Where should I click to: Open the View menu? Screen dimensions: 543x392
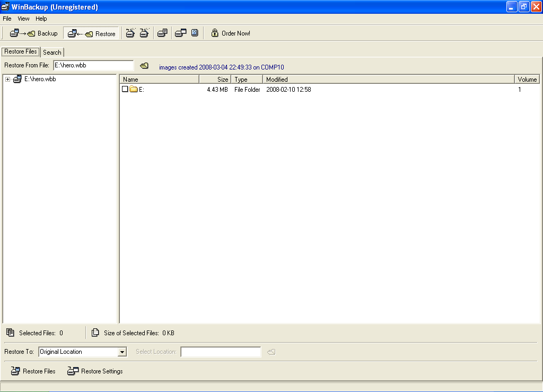23,19
